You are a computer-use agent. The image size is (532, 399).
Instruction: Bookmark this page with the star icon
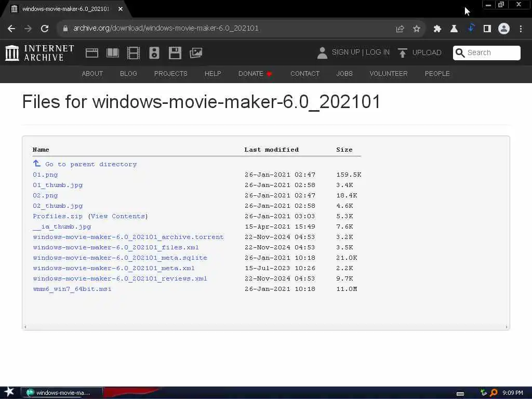pos(417,29)
